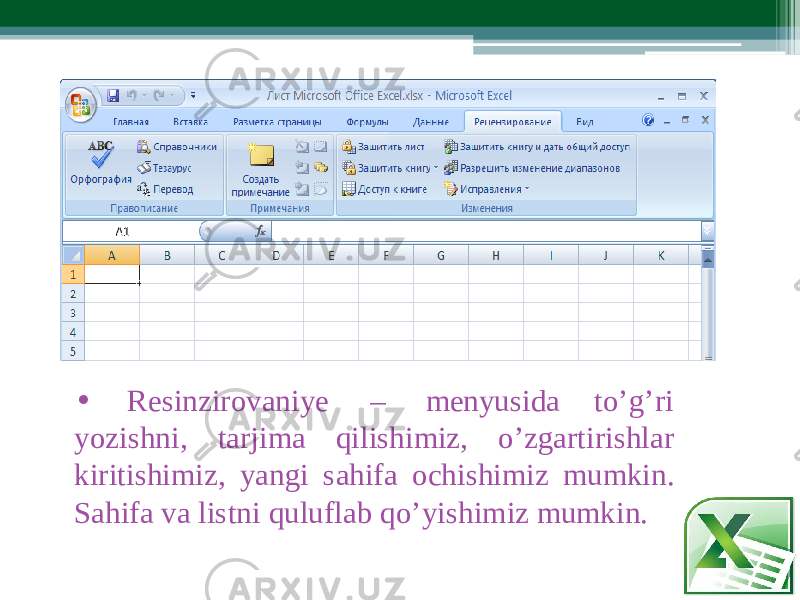Click Защитить лист button

pos(383,147)
